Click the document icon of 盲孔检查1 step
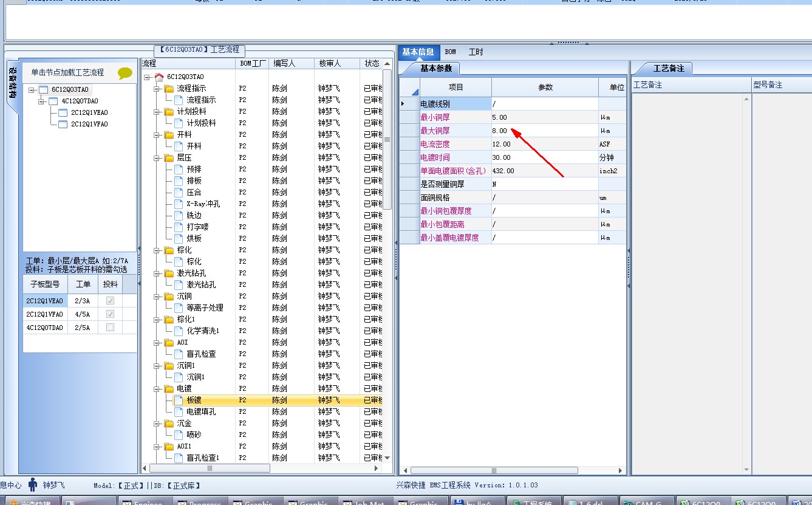This screenshot has height=505, width=812. coord(179,458)
